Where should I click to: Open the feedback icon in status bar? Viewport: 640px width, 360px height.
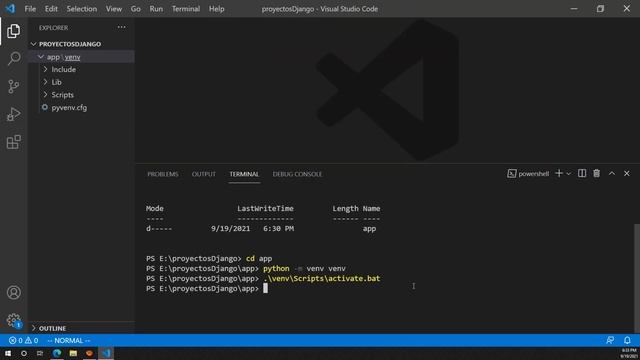tap(610, 340)
